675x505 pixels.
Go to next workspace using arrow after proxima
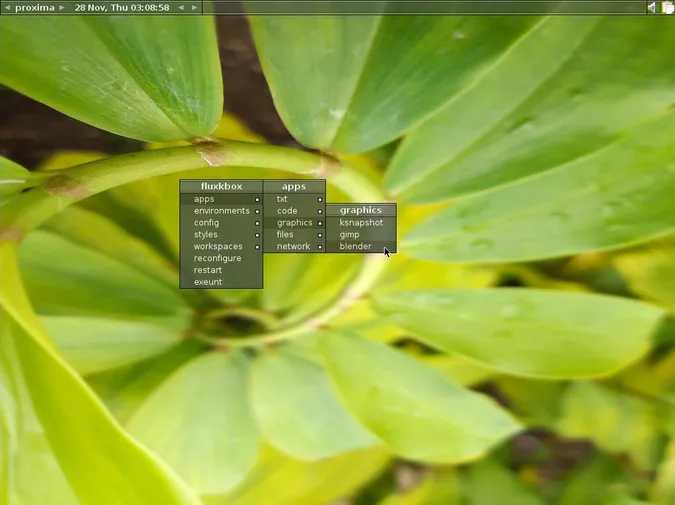click(x=62, y=7)
